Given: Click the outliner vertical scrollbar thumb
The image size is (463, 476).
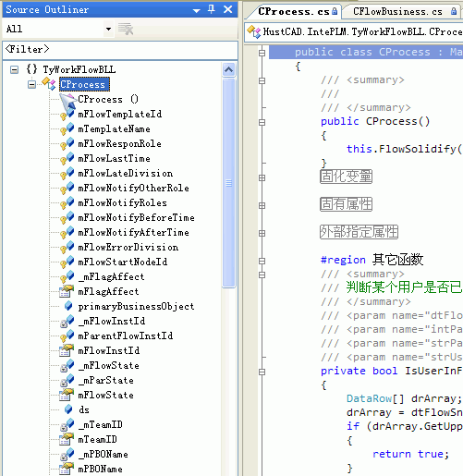Looking at the screenshot, I should pos(228,183).
